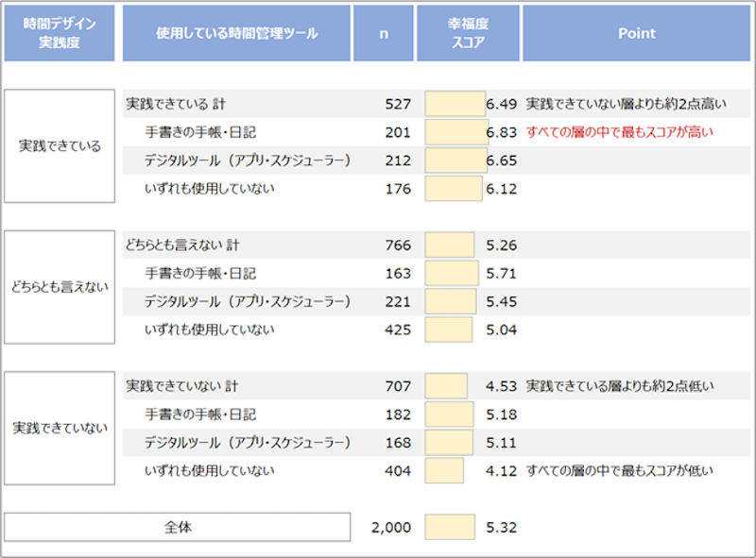
Task: Click the 使用している時間管理ツール column header
Action: click(x=236, y=33)
